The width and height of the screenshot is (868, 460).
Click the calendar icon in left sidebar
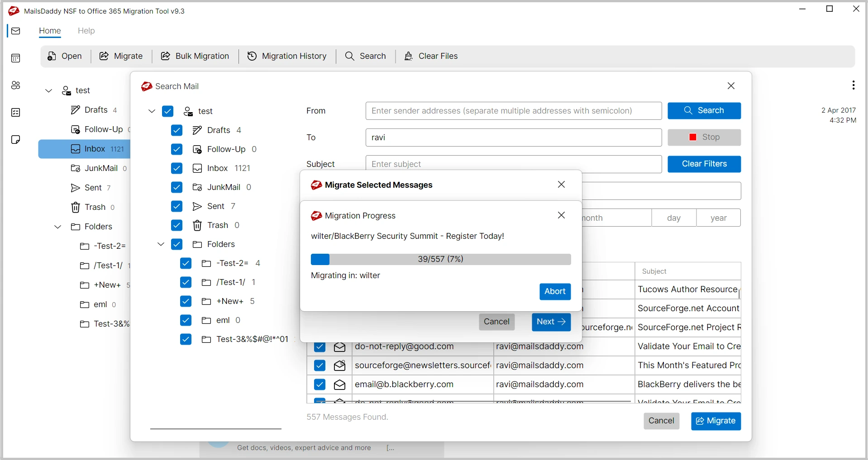click(x=16, y=58)
